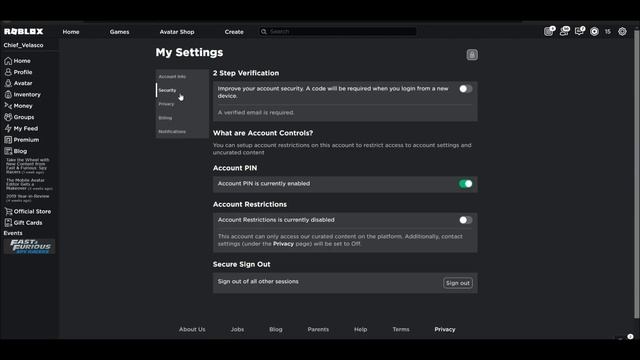
Task: Click the search magnifier icon
Action: 264,31
